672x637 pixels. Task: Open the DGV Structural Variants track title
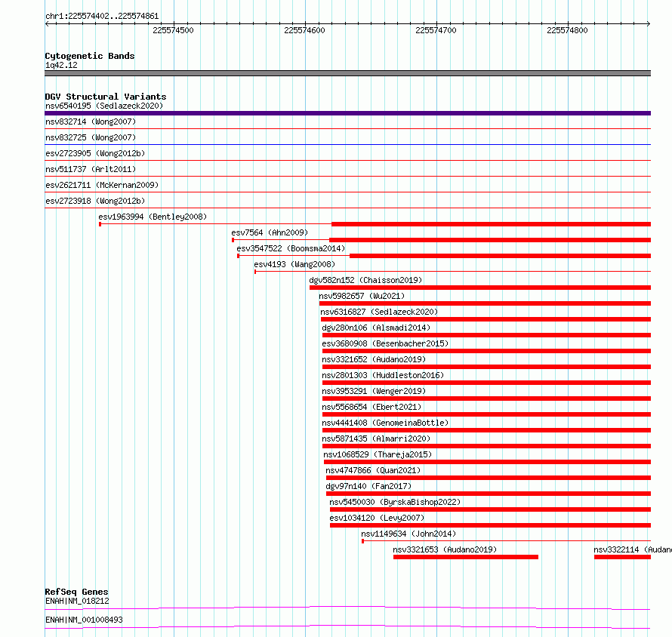coord(106,97)
